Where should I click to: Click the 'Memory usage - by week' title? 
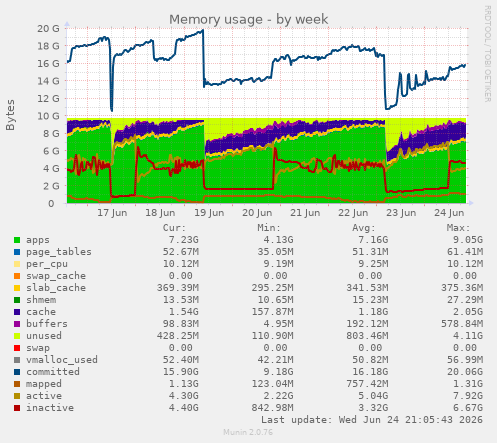pyautogui.click(x=249, y=20)
